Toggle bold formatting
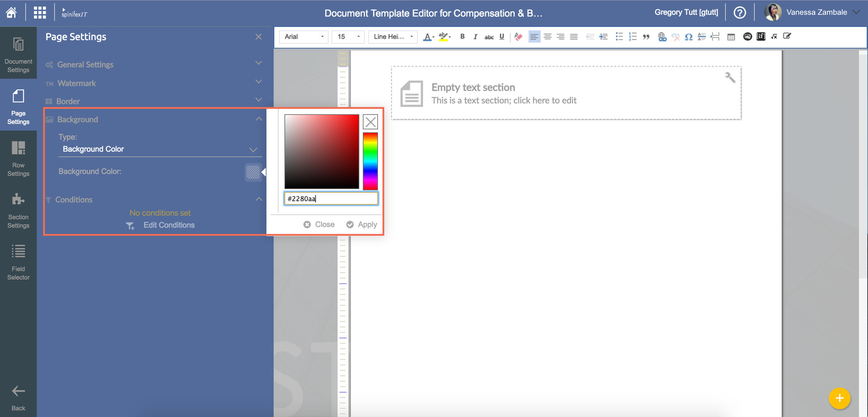 [462, 37]
